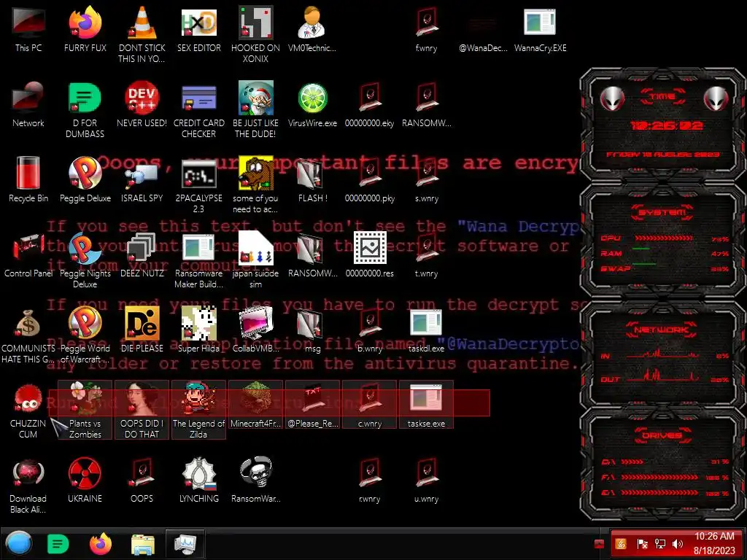Select the taskse.exe file

[x=426, y=405]
